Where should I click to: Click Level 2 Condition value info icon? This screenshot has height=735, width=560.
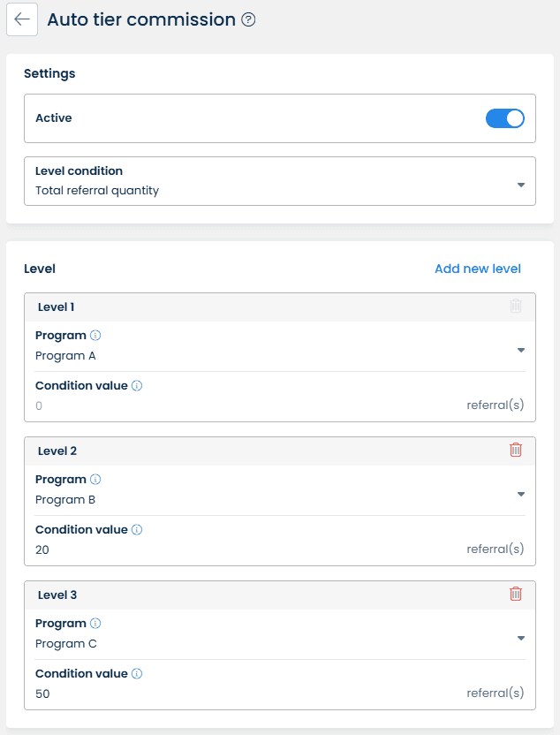click(x=137, y=530)
